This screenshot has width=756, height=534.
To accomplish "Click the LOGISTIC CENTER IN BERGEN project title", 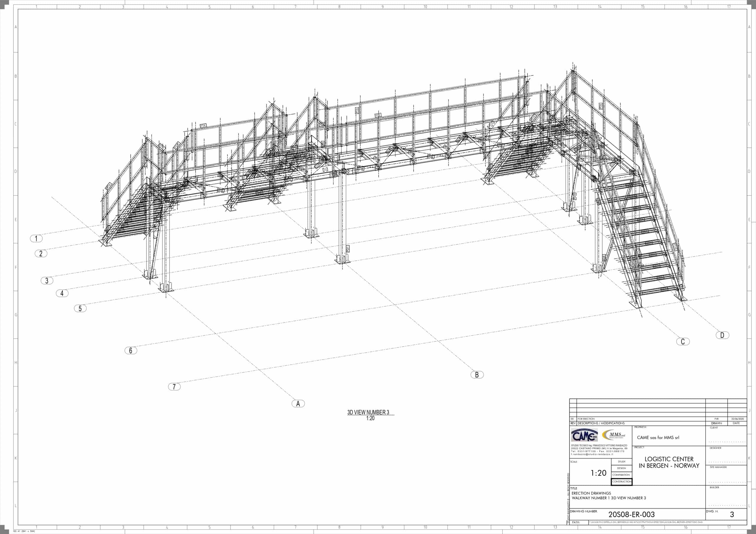I will pos(669,462).
